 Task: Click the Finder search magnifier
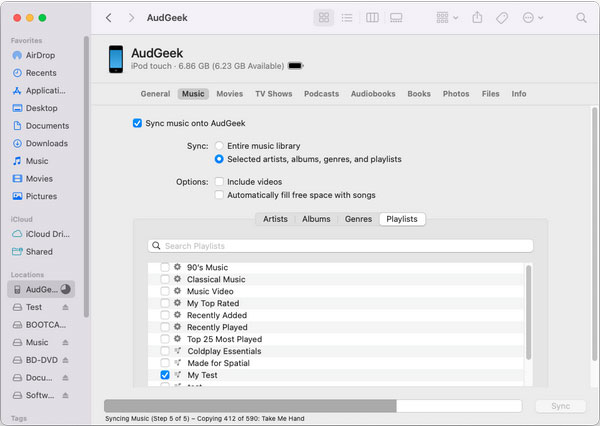(581, 18)
